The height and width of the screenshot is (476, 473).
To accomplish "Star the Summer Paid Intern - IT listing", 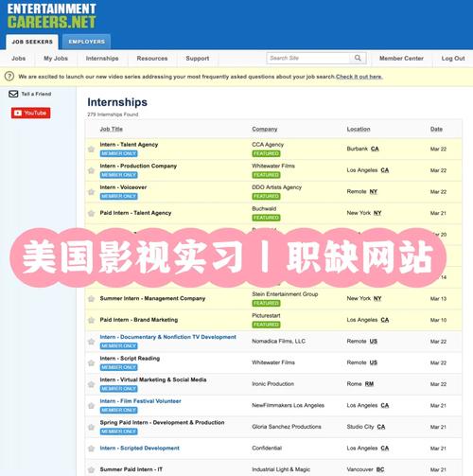I will (91, 469).
